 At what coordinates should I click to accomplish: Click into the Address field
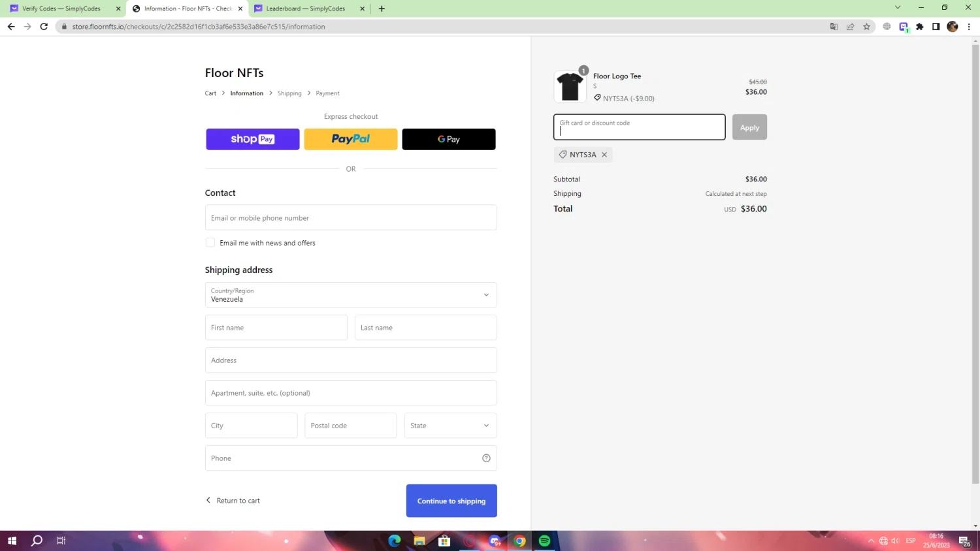coord(351,360)
